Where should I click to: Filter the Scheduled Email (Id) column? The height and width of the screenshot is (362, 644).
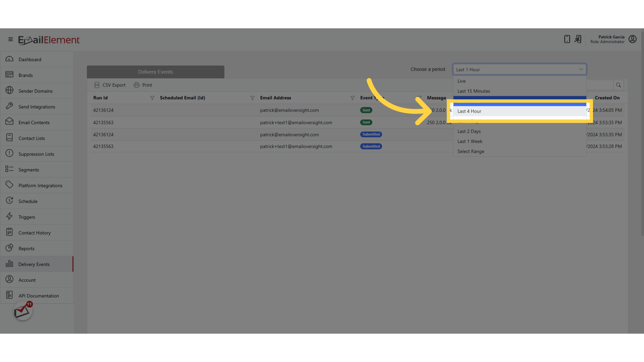coord(252,98)
